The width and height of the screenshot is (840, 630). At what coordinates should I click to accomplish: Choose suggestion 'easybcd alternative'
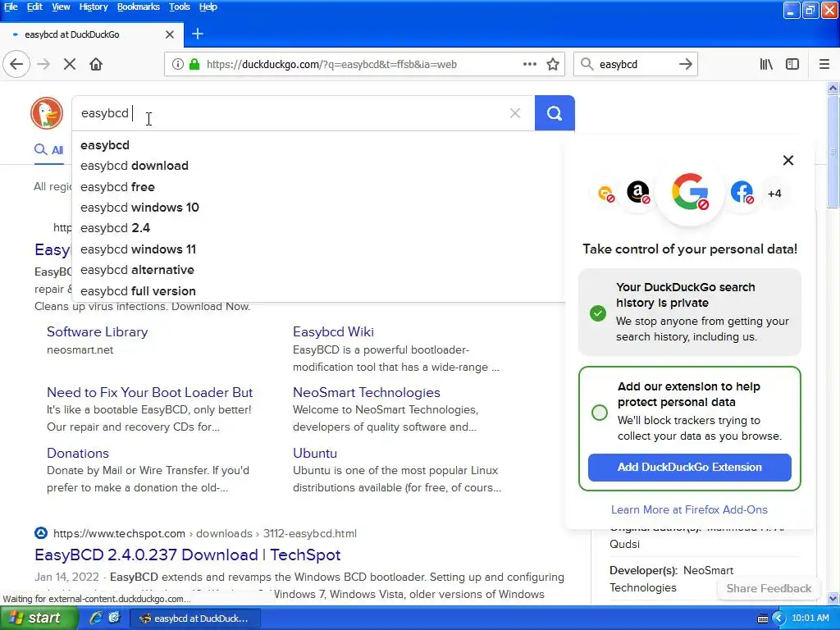coord(319,270)
